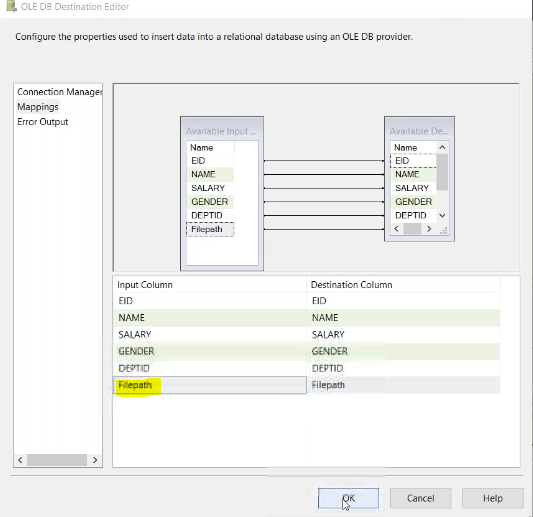Click the destination list scroll left arrow
The width and height of the screenshot is (533, 517).
[396, 229]
